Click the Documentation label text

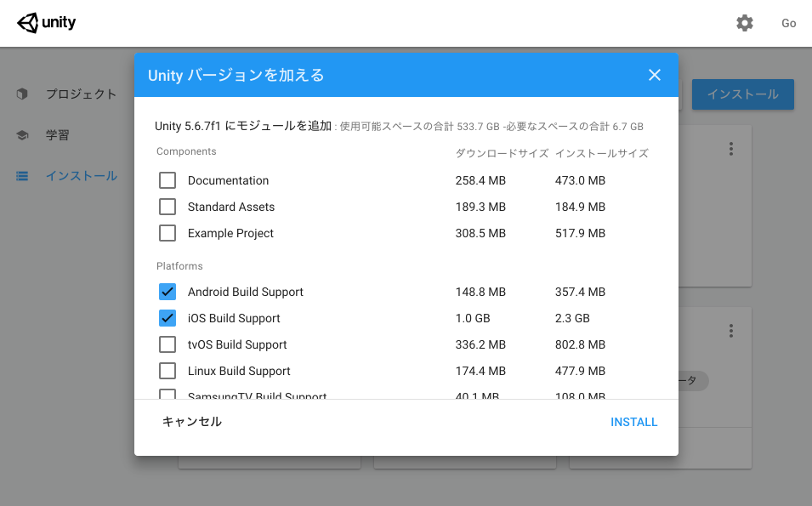pyautogui.click(x=229, y=180)
